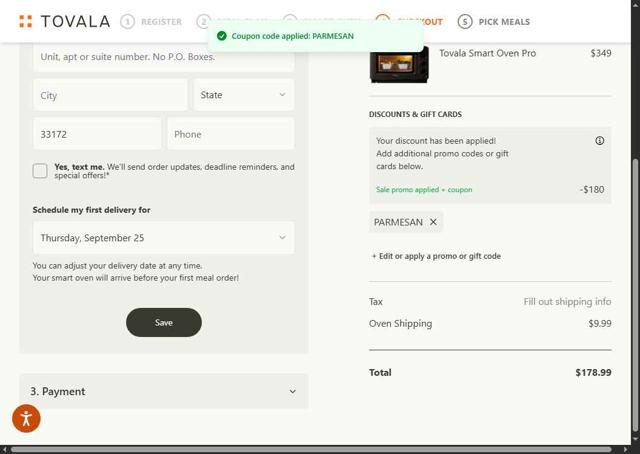Click 'Fill out shipping info' tax text
The height and width of the screenshot is (454, 640).
[567, 301]
